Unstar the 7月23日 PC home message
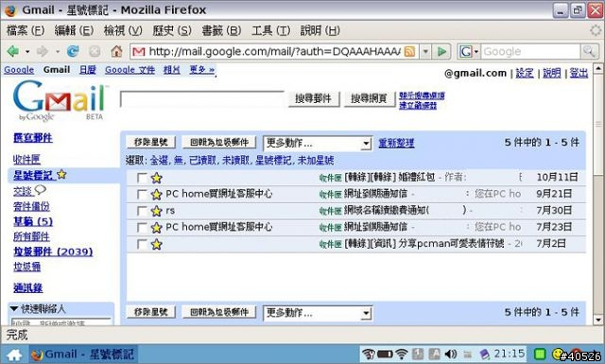Image resolution: width=605 pixels, height=364 pixels. coord(156,227)
